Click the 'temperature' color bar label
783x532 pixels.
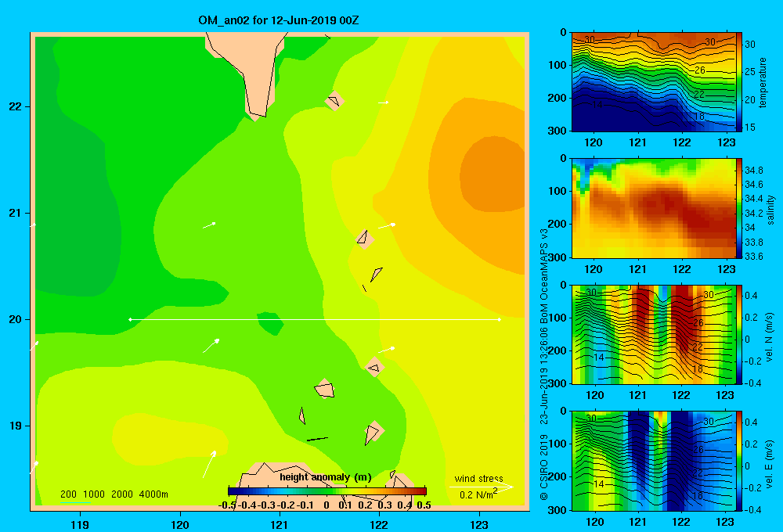(x=763, y=82)
